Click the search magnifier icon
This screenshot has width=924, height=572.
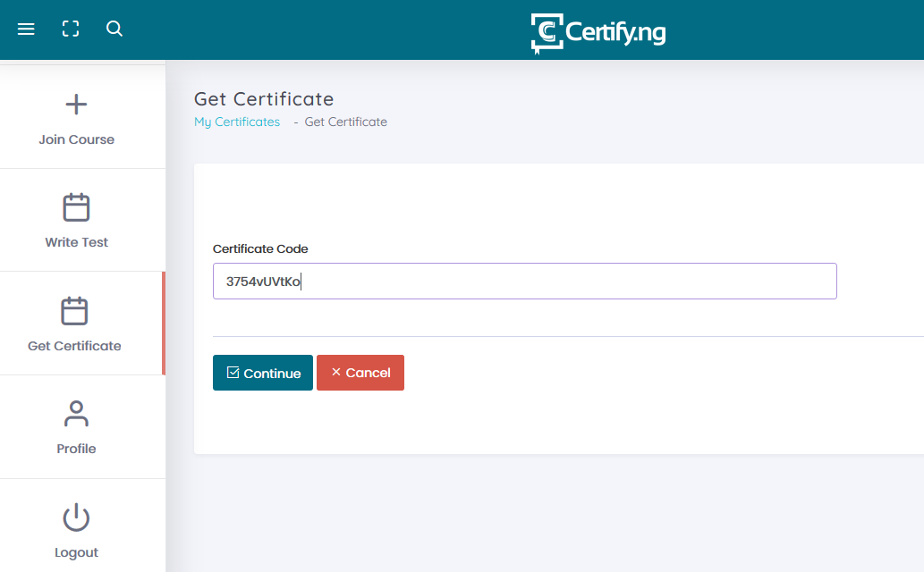[x=114, y=29]
